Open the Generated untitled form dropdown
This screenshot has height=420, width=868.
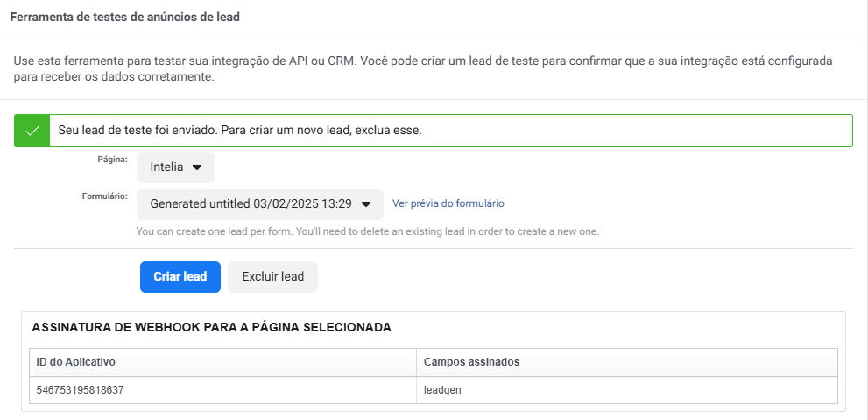pos(260,204)
